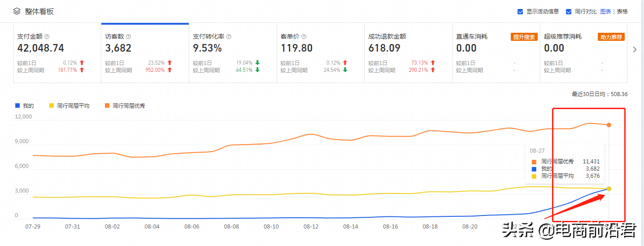Click 290.21% refund week-over-week change

click(x=418, y=70)
